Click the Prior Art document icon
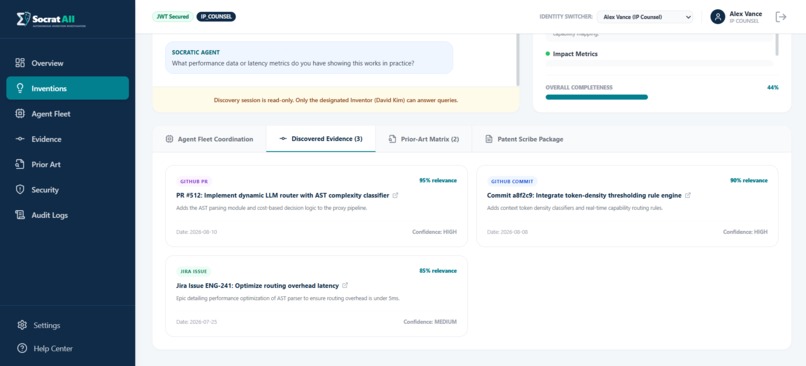Image resolution: width=806 pixels, height=366 pixels. [x=20, y=164]
